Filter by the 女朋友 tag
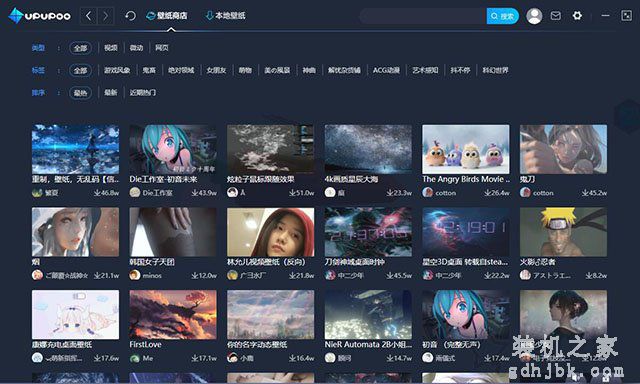Screen dimensions: 640x384 click(216, 71)
